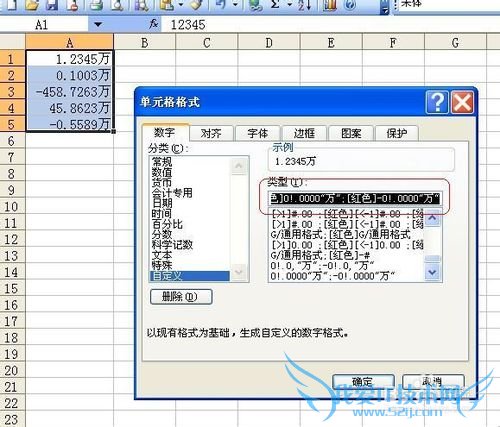Select 分数 in the category list

[162, 234]
